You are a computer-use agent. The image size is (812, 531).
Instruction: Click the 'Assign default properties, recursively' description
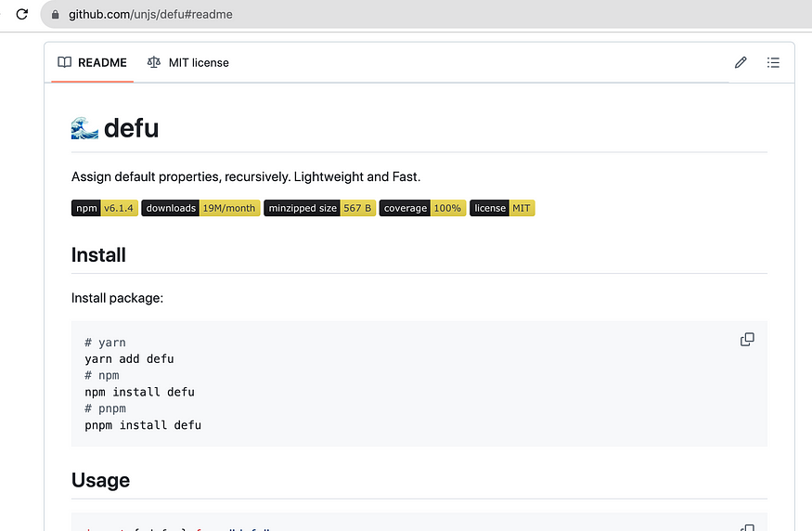[x=246, y=176]
